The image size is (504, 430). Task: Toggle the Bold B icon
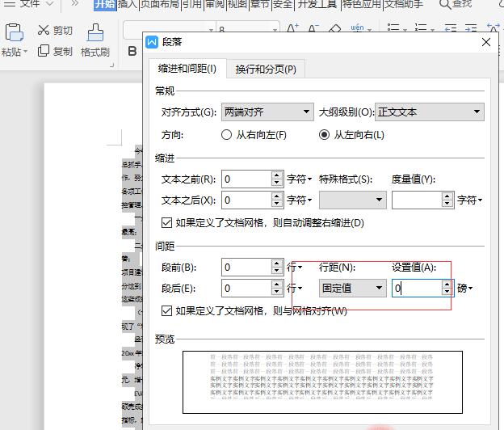pos(132,51)
